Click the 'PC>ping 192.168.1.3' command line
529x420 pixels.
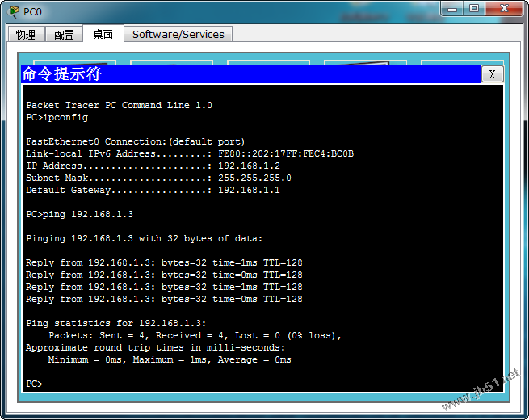coord(80,214)
